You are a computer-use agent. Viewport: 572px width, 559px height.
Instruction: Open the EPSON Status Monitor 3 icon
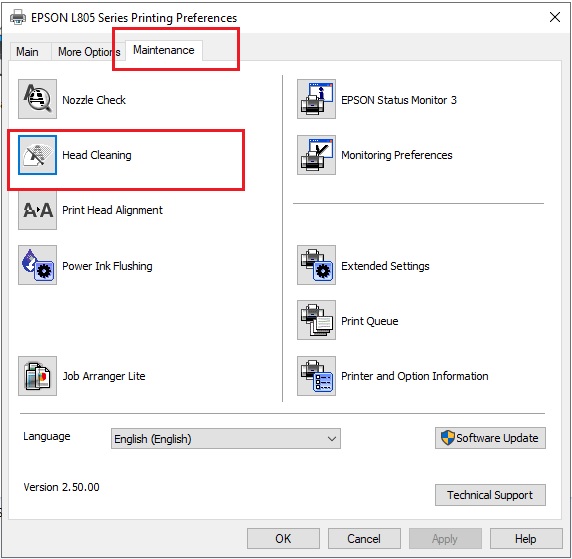316,99
